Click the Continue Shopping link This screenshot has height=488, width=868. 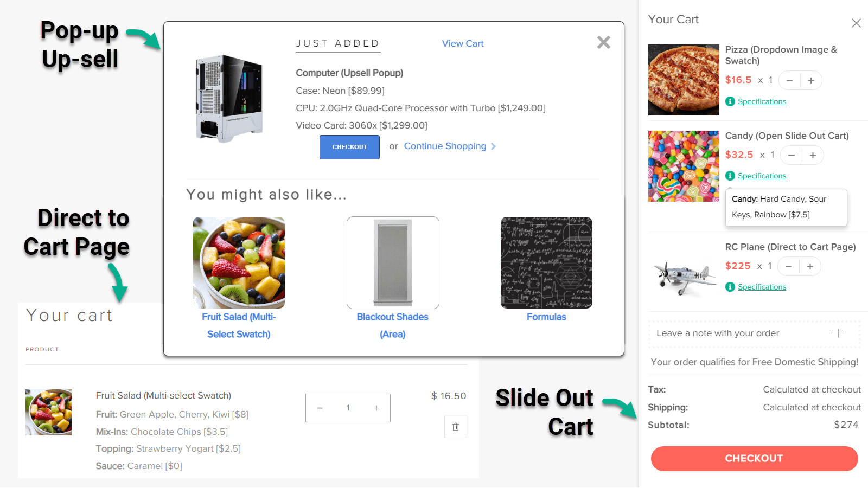click(x=445, y=146)
